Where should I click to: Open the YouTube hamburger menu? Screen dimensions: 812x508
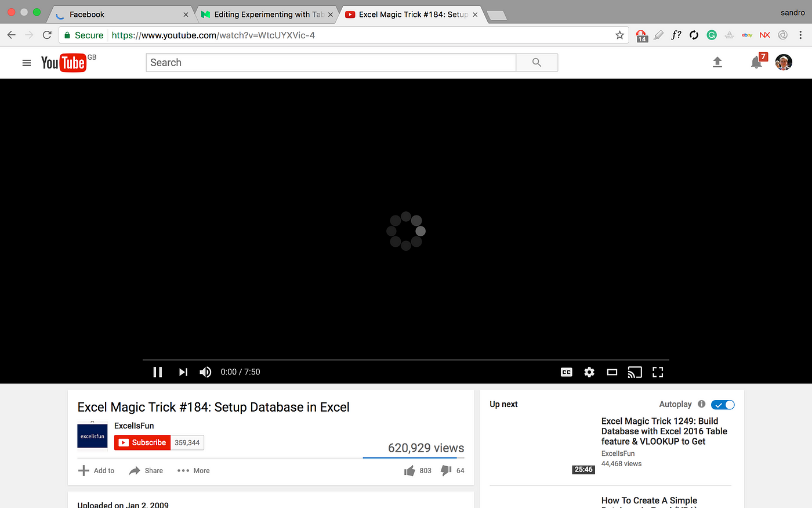[x=27, y=63]
